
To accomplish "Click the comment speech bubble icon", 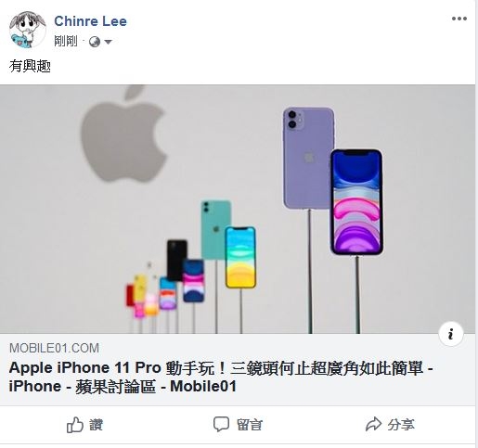I will (221, 424).
